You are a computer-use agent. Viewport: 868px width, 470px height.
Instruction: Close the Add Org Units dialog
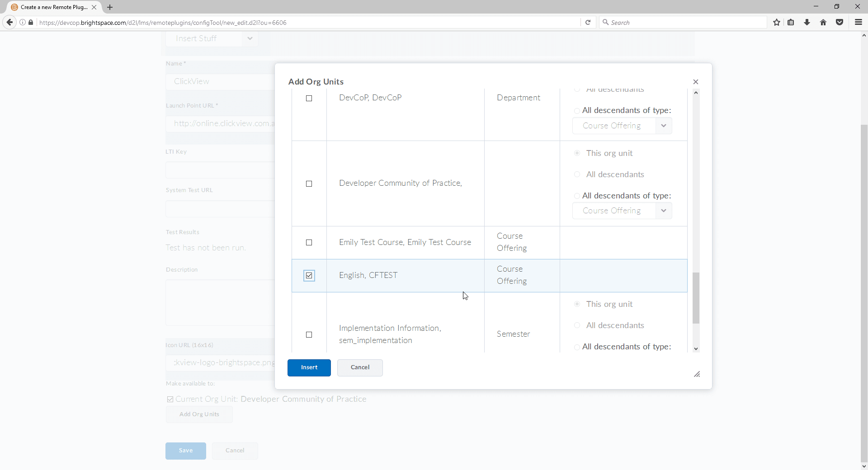[x=696, y=82]
